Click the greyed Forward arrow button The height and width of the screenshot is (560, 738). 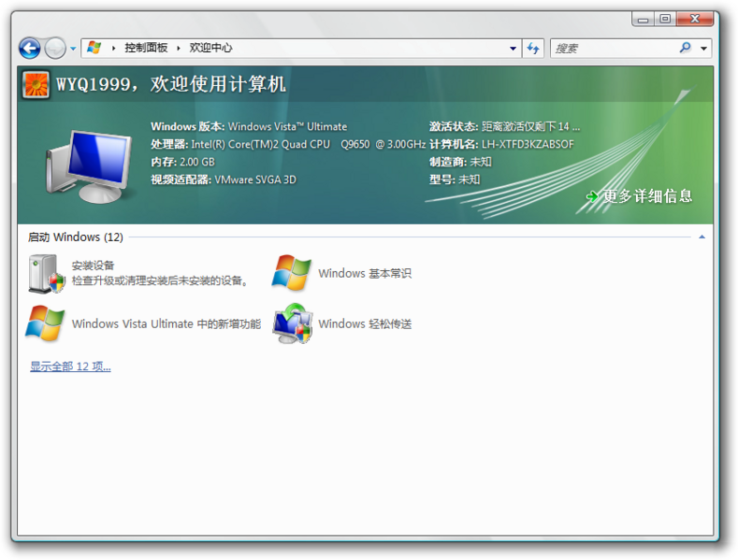(55, 48)
